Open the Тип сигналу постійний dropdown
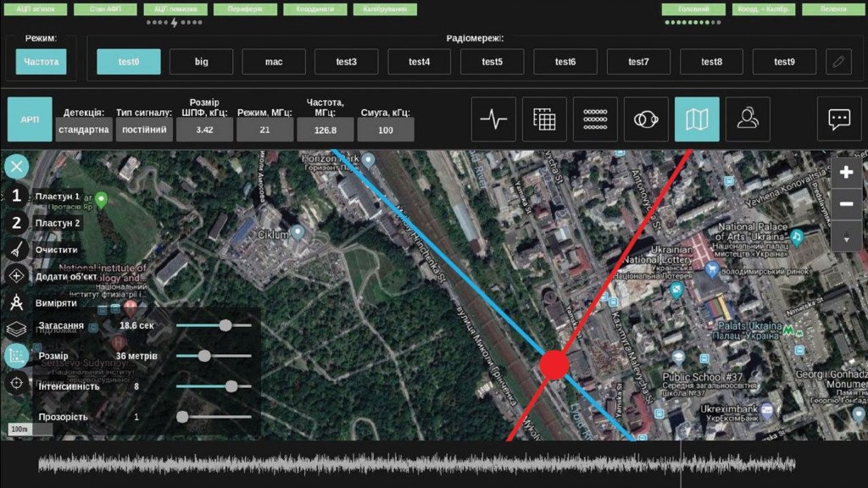This screenshot has height=488, width=868. coord(144,130)
